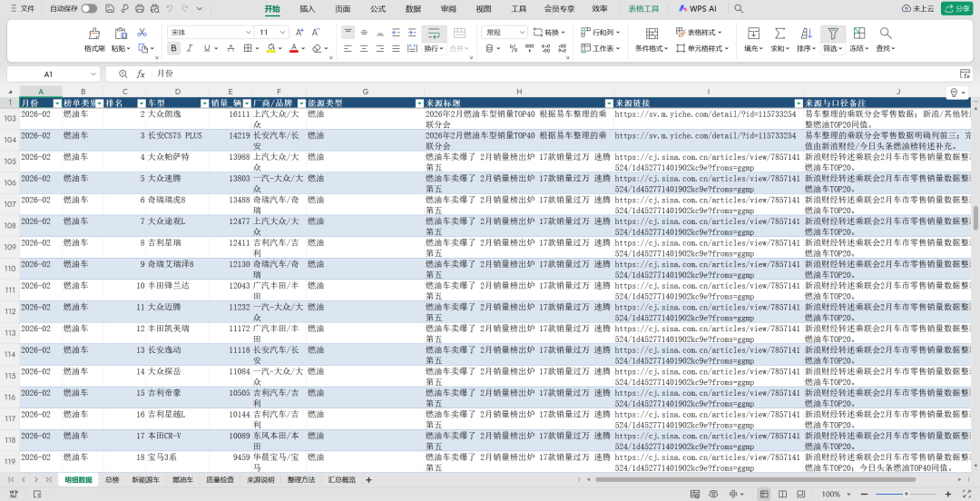Apply percent style format
This screenshot has height=501, width=980.
[513, 48]
